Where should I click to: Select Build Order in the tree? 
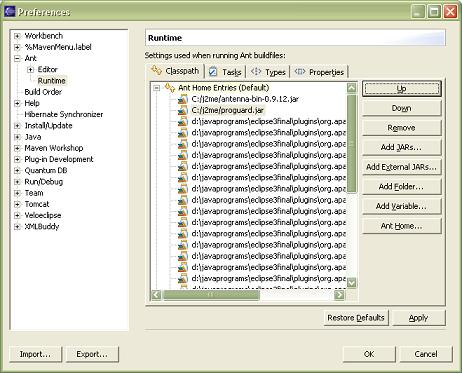point(43,92)
